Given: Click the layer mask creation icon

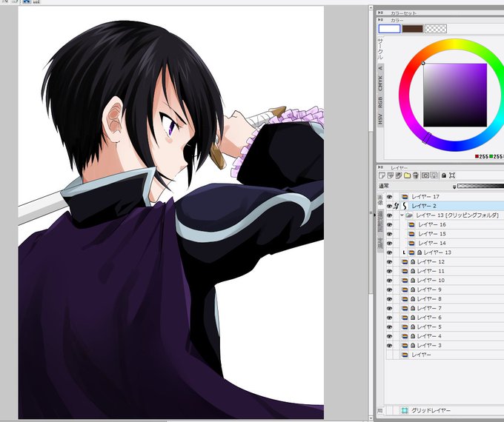Looking at the screenshot, I should click(x=425, y=175).
